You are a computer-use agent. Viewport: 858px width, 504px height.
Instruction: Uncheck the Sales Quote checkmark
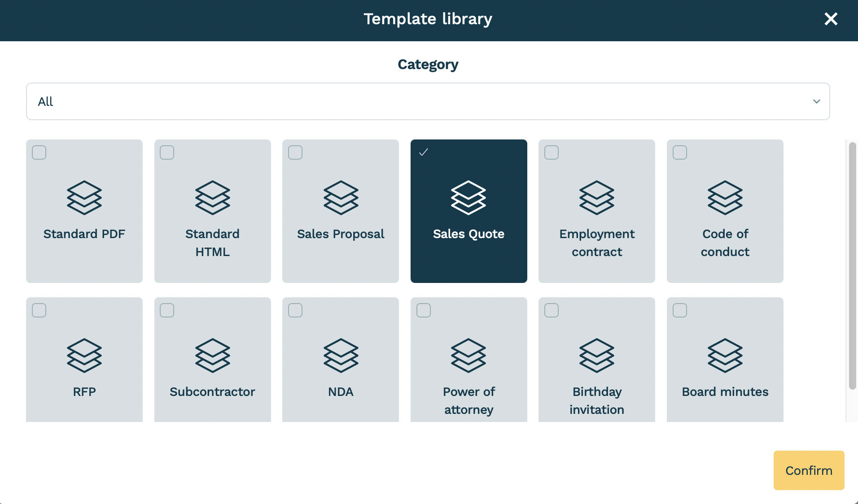424,152
